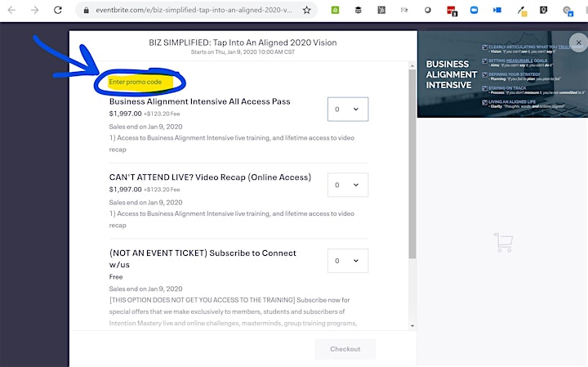Click 'CAN'T ATTEND LIVE? Video Recap' ticket title
The height and width of the screenshot is (367, 588).
[210, 177]
